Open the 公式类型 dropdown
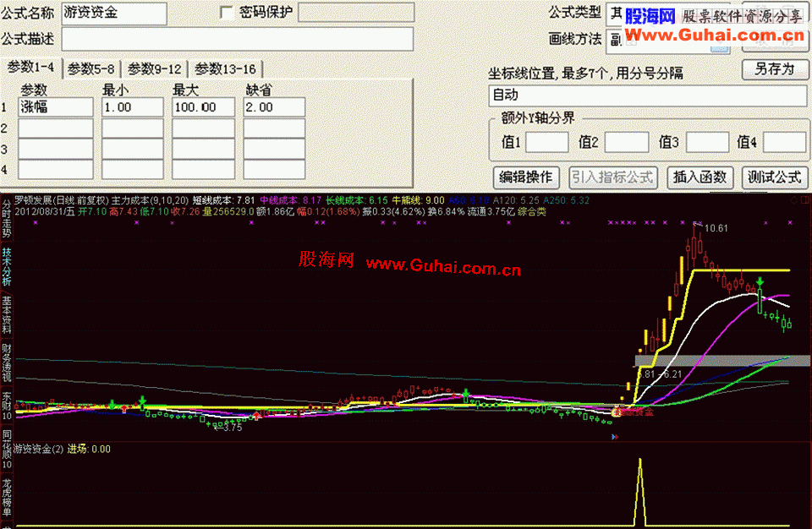Viewport: 812px width, 529px height. point(668,15)
